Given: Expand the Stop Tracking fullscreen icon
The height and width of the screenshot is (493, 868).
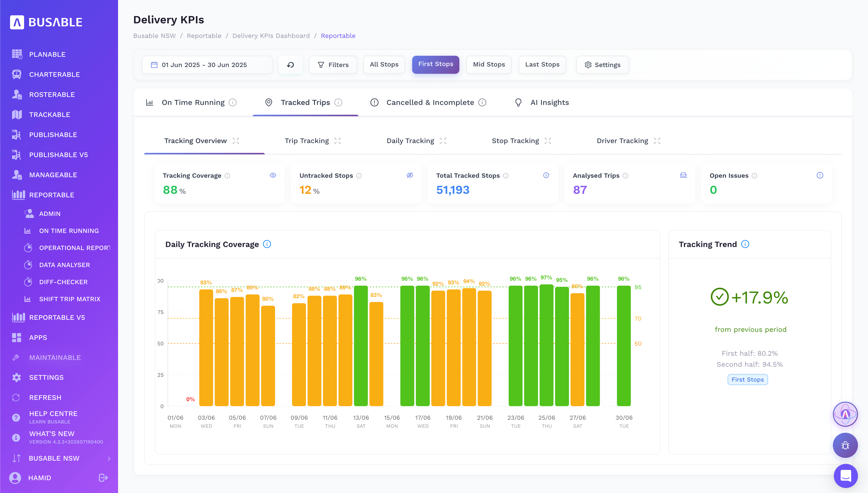Looking at the screenshot, I should click(x=548, y=141).
